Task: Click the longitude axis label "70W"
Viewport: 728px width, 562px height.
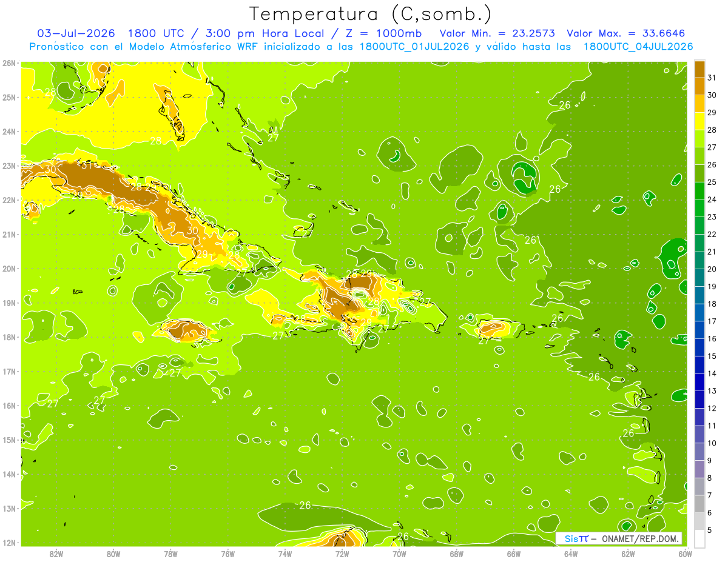Action: [399, 554]
